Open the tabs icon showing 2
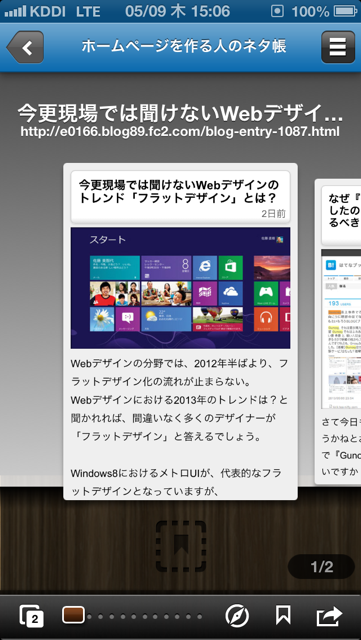Viewport: 361px width, 640px height. (31, 616)
